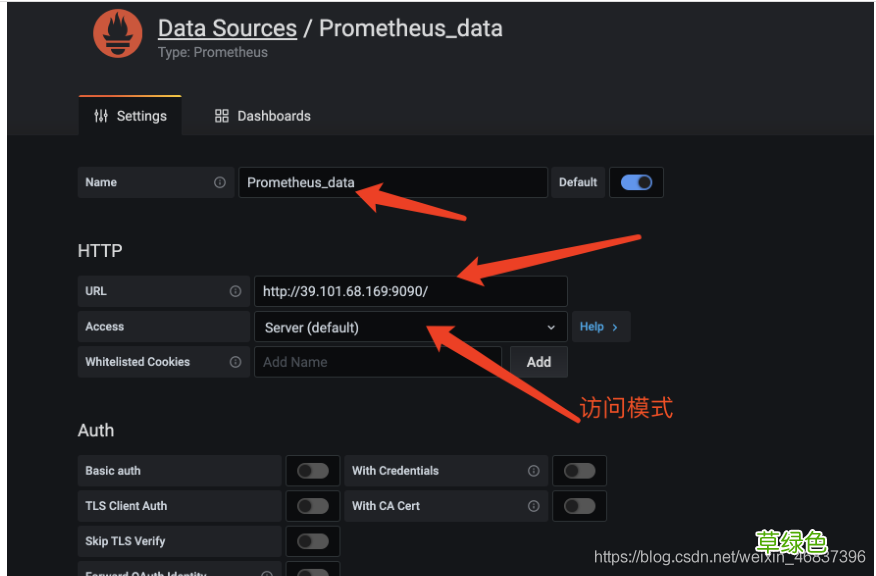Click the Add button for cookies
The image size is (876, 576).
click(539, 362)
